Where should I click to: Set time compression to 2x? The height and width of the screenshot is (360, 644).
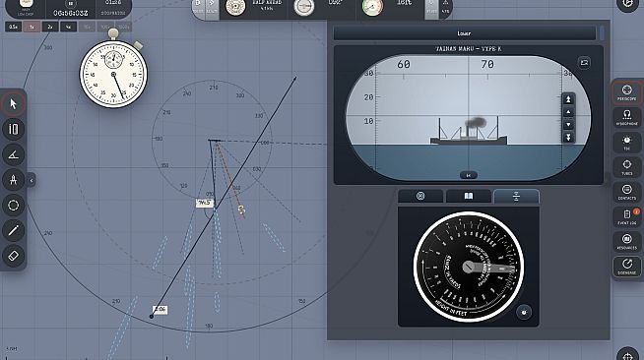(50, 28)
